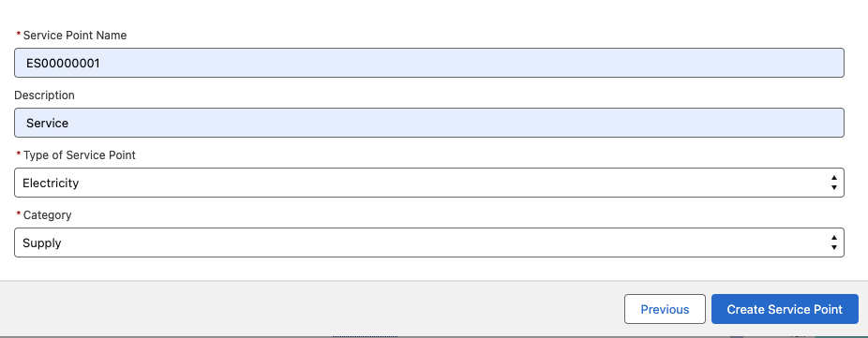Click the "Category" field label

click(47, 215)
